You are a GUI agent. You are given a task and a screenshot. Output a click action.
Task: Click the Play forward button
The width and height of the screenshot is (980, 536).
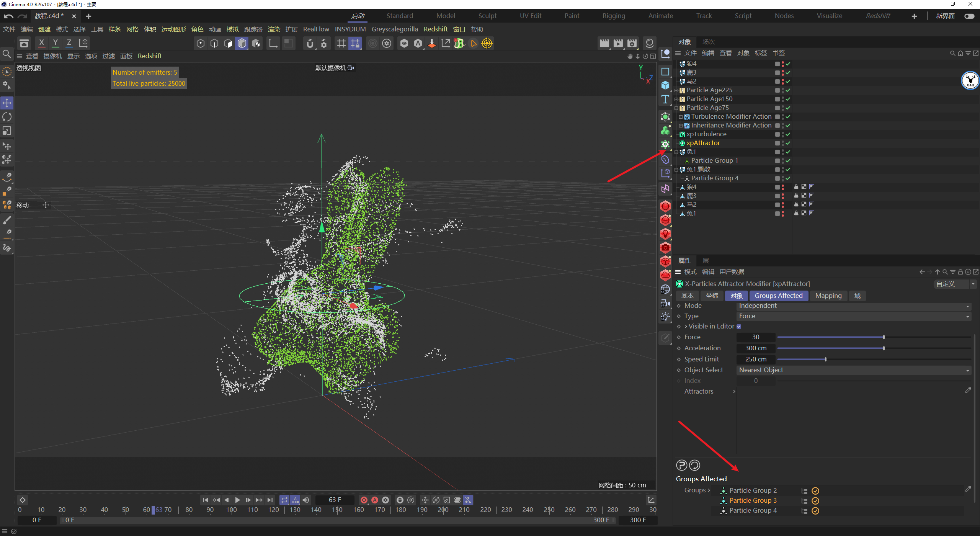click(237, 500)
